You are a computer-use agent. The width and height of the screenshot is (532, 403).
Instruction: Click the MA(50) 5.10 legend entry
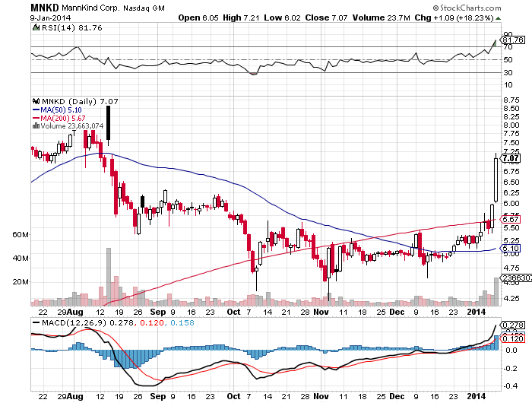57,110
